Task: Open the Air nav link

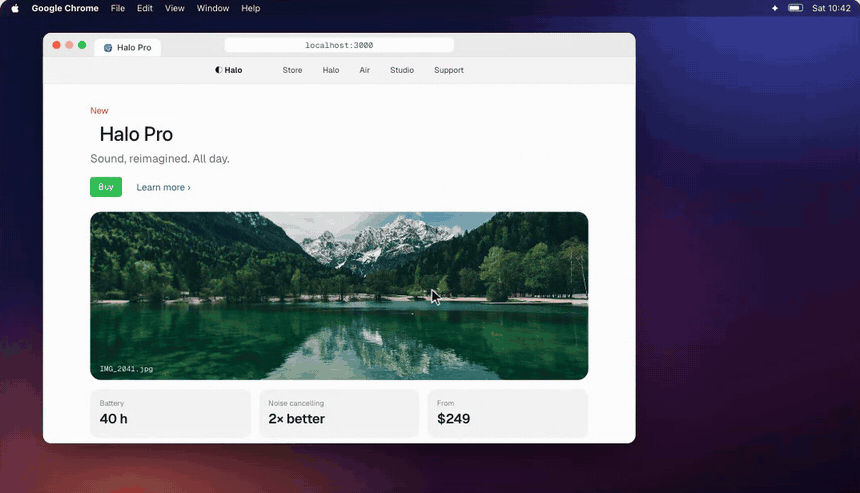Action: pyautogui.click(x=365, y=70)
